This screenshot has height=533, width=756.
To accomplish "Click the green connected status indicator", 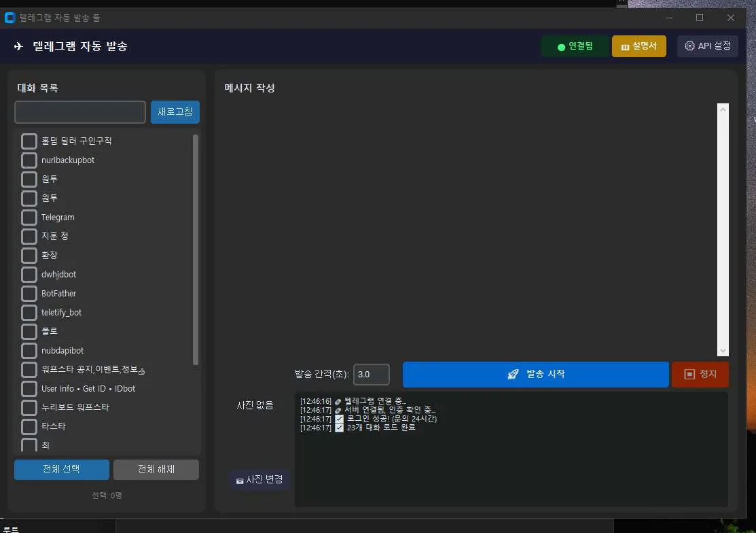I will (575, 46).
